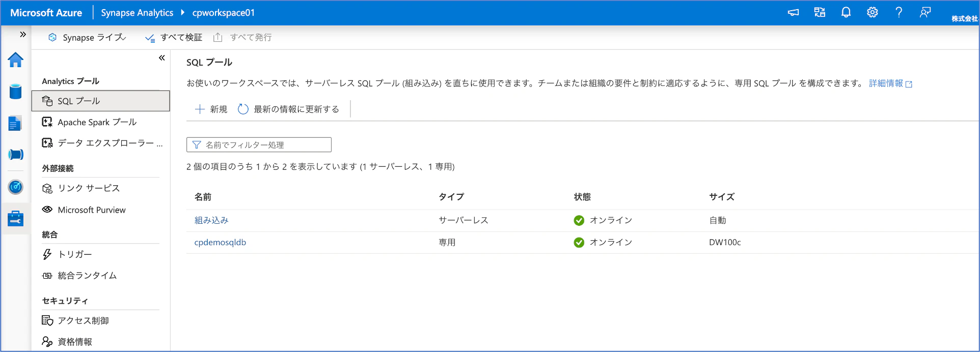Click オンライン status of cpdemosqldb row
Image resolution: width=980 pixels, height=352 pixels.
click(603, 243)
